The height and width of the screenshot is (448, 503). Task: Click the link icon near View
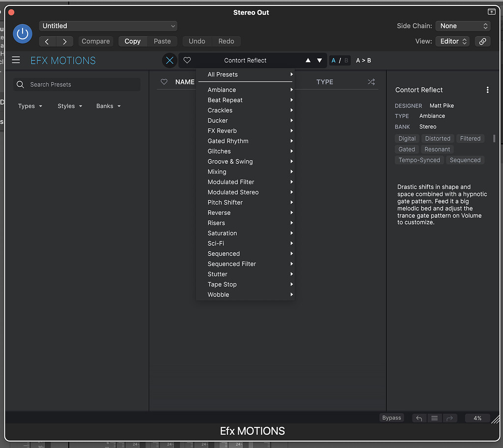482,41
